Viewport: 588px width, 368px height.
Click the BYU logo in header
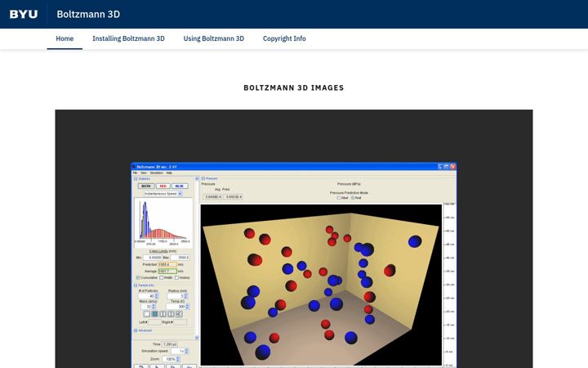23,14
